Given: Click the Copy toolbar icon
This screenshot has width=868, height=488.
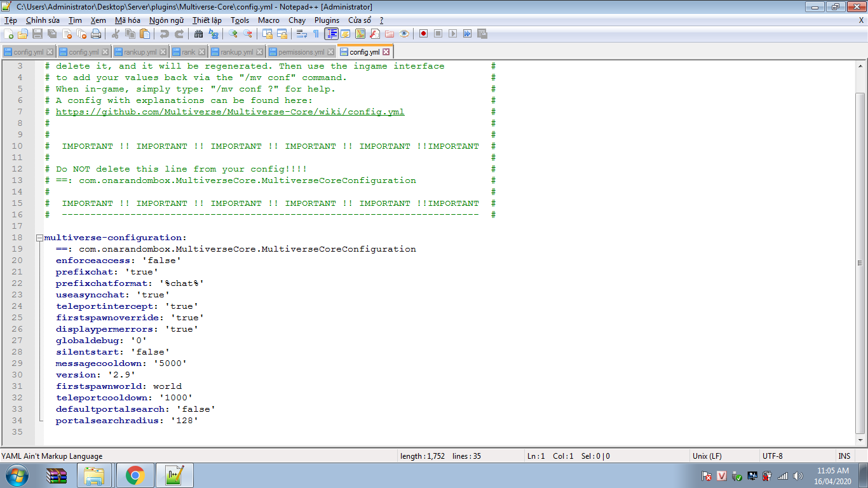Looking at the screenshot, I should click(131, 34).
